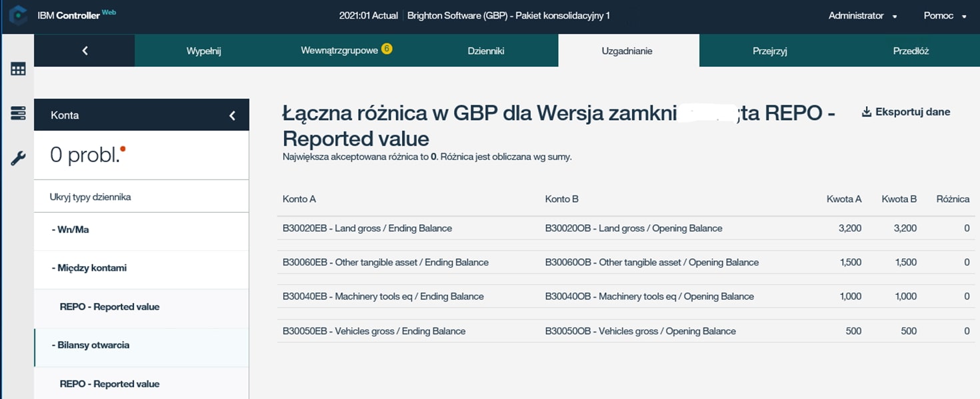Viewport: 980px width, 399px height.
Task: Open the Administrator dropdown menu
Action: (863, 16)
